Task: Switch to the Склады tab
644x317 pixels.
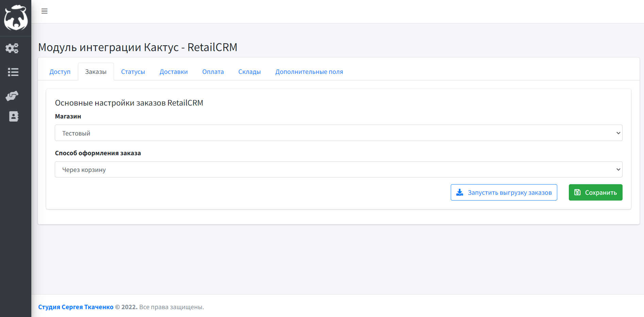Action: pos(249,72)
